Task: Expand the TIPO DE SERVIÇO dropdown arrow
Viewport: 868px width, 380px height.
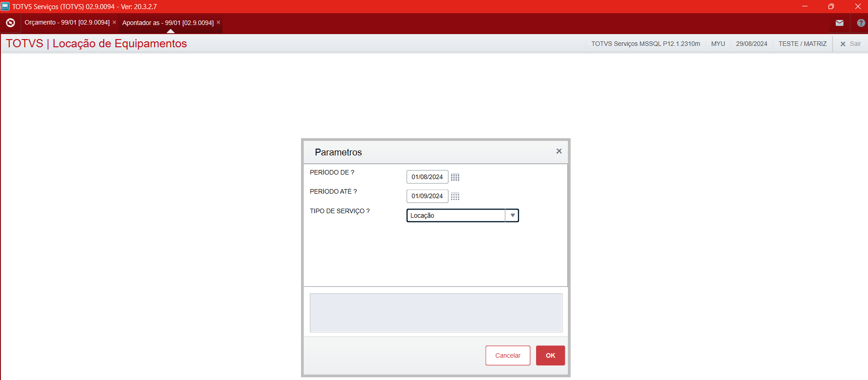Action: (x=512, y=215)
